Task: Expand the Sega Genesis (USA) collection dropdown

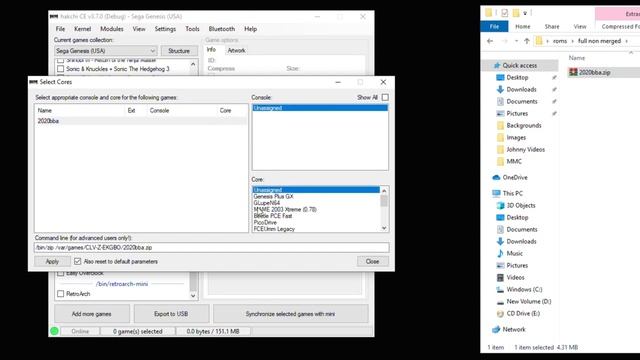Action: (x=106, y=51)
